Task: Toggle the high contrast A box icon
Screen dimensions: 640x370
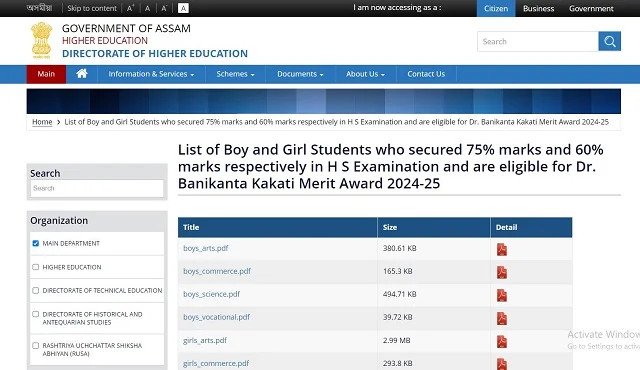Action: tap(183, 8)
